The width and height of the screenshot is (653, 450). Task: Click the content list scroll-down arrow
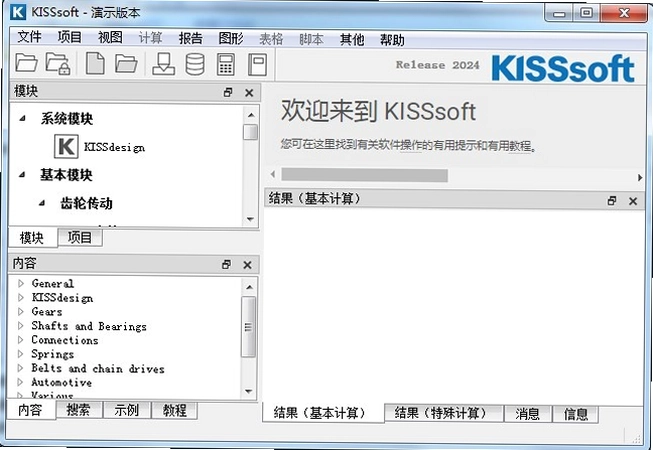pos(249,391)
